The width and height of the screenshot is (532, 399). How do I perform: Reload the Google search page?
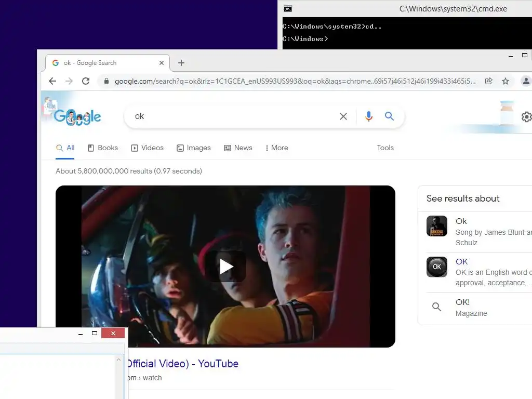pos(86,81)
